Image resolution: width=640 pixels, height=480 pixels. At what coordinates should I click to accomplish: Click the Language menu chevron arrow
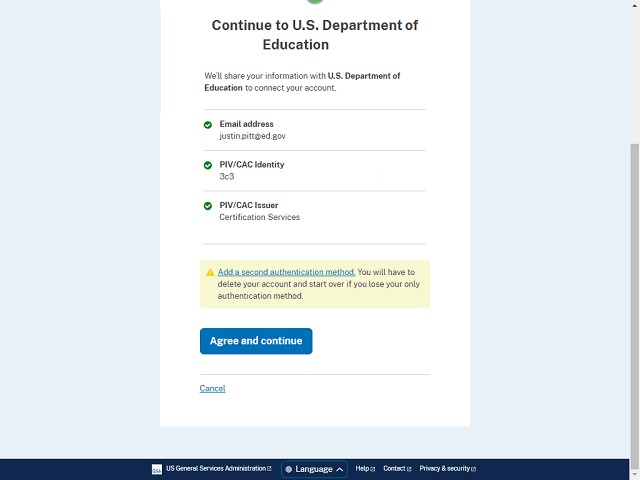coord(340,469)
